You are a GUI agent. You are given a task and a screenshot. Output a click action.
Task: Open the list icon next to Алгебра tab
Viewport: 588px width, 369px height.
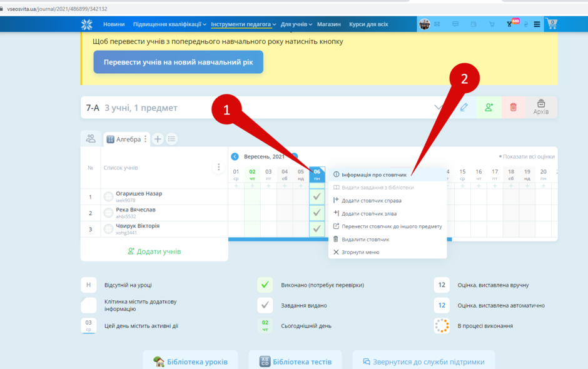tap(172, 139)
